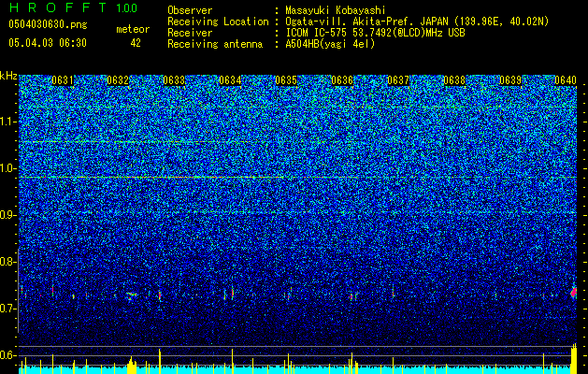Click the 0.8 kHz axis label
The height and width of the screenshot is (374, 588).
coord(7,262)
